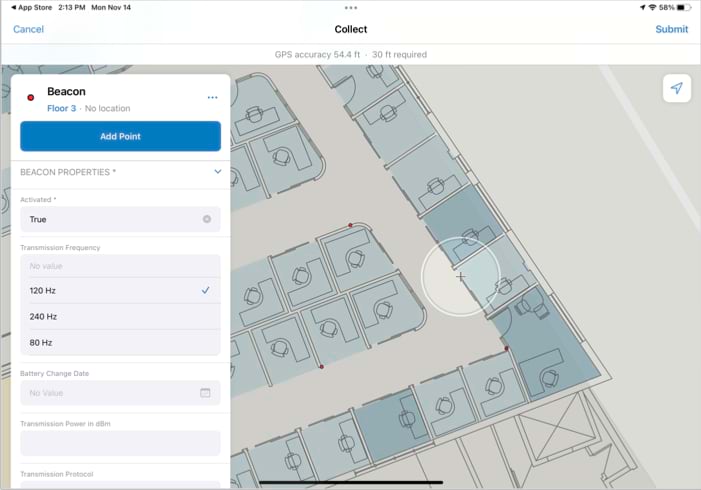Open the Beacon more options ellipsis
Viewport: 701px width, 490px height.
pyautogui.click(x=212, y=97)
